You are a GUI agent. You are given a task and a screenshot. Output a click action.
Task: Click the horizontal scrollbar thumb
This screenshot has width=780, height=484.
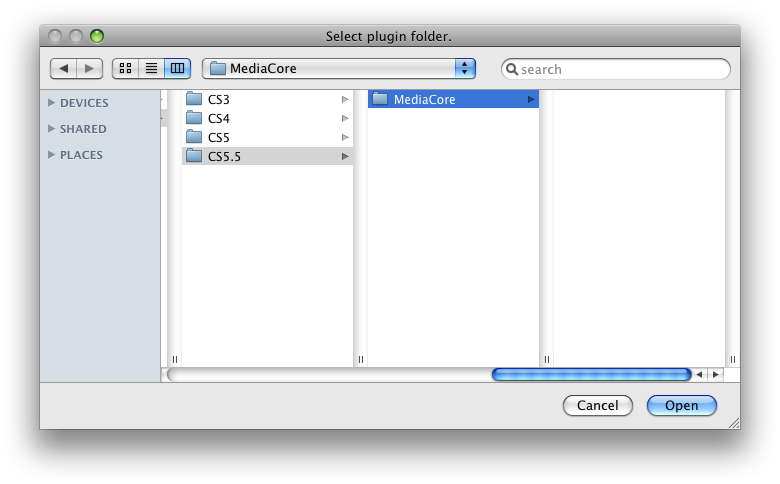591,374
